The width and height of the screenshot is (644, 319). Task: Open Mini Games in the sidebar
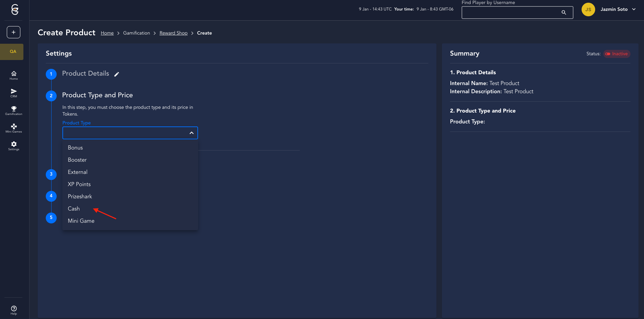tap(14, 128)
